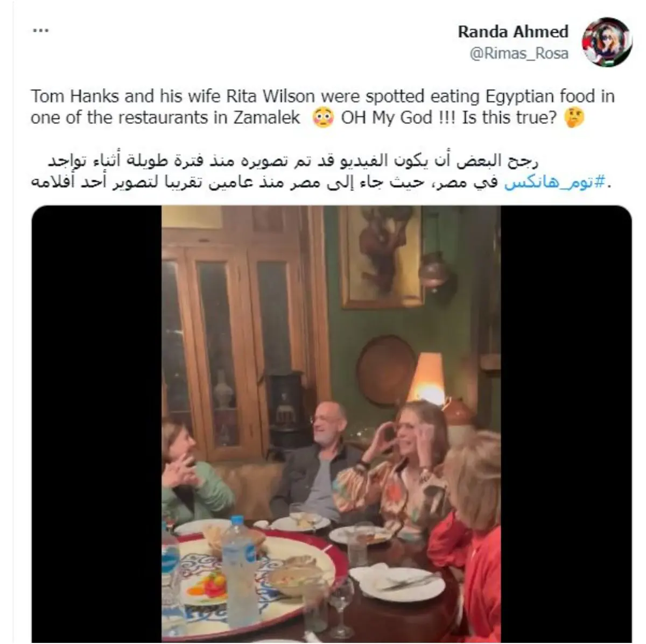646x644 pixels.
Task: Click the man in dark jacket in video
Action: point(319,462)
